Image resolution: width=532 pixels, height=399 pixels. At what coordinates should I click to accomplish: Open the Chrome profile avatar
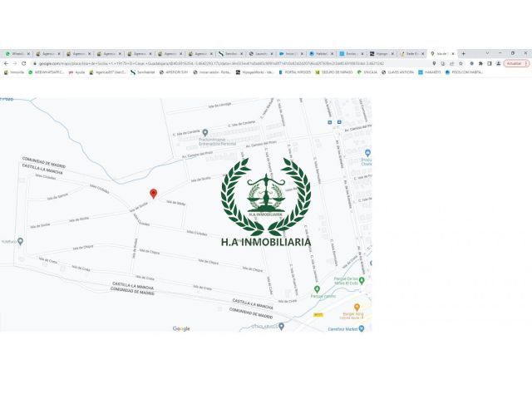tap(498, 63)
